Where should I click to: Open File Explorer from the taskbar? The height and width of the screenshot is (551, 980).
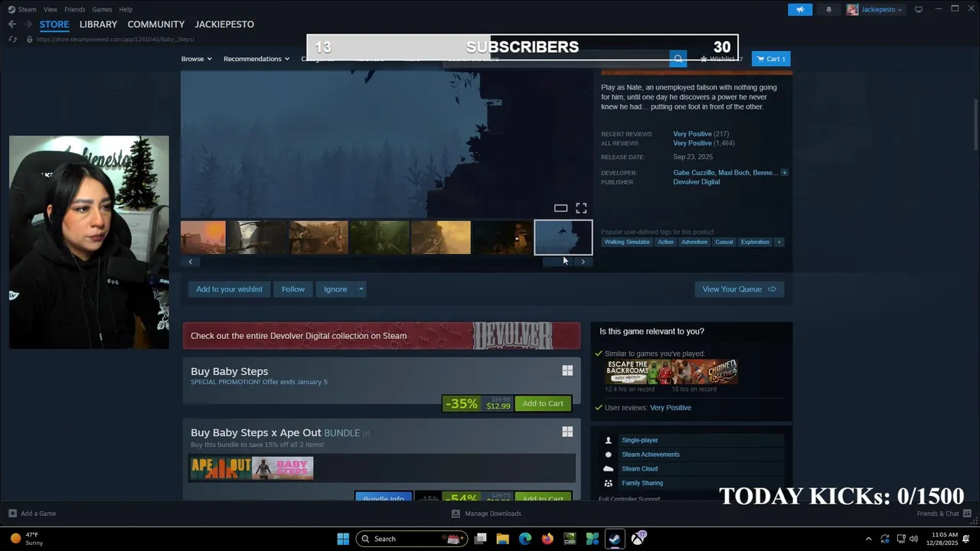(x=503, y=539)
